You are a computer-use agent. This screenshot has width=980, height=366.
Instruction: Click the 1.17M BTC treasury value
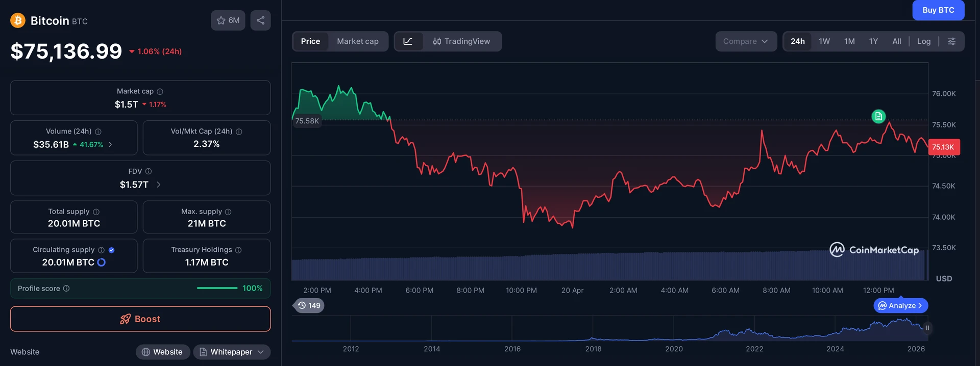(x=207, y=263)
